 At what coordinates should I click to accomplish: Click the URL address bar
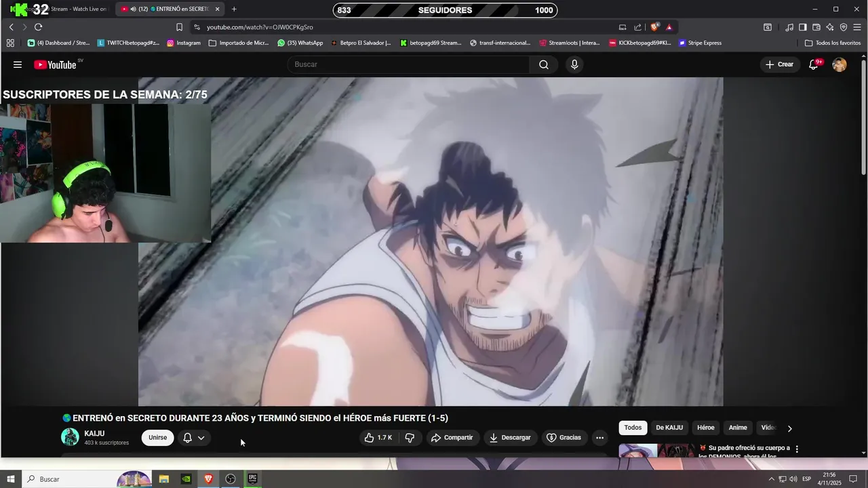point(407,27)
